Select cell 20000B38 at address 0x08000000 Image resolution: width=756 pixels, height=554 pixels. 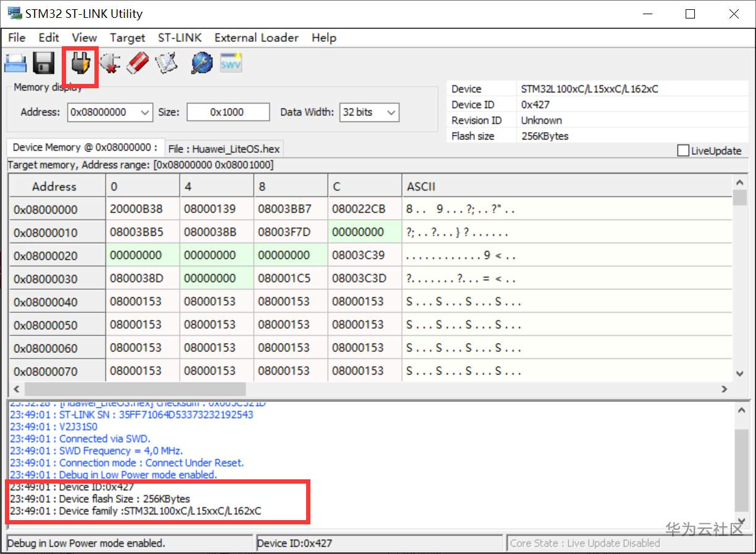(143, 209)
